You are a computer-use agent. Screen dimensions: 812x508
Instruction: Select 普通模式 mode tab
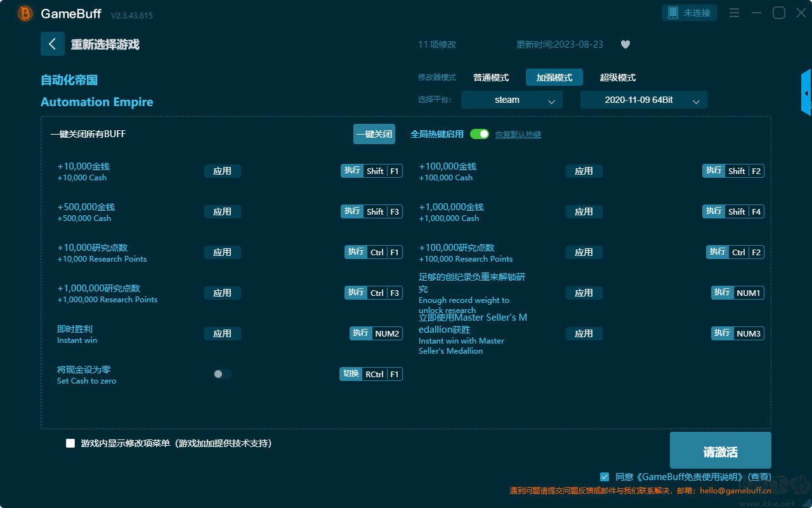tap(491, 77)
